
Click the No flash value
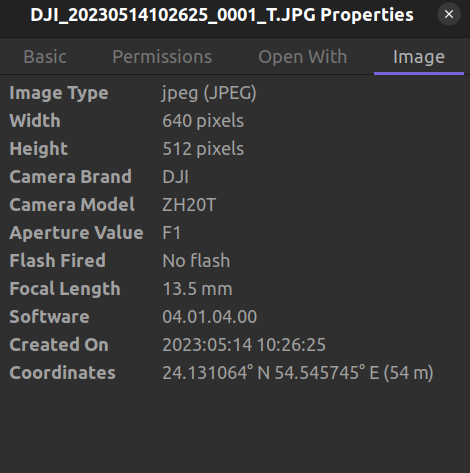(x=196, y=261)
